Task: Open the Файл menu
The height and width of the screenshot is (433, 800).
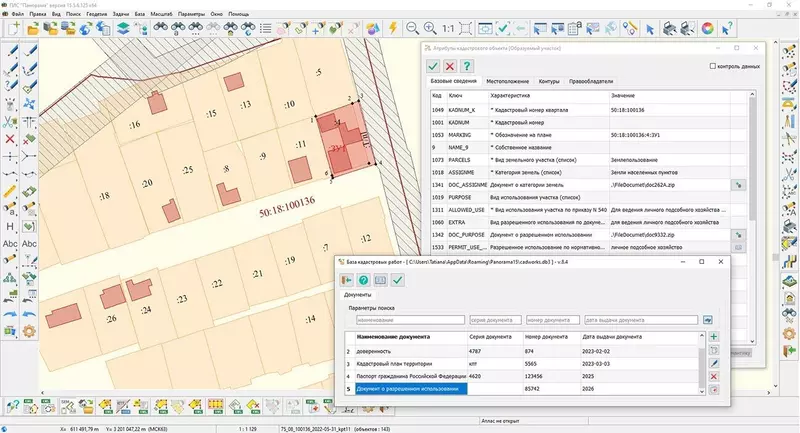Action: point(17,14)
